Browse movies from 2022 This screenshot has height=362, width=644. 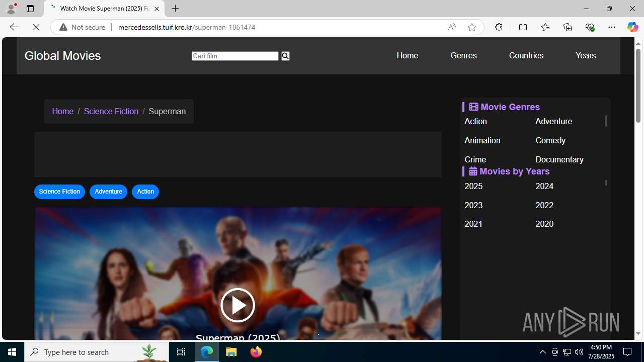[x=544, y=205]
